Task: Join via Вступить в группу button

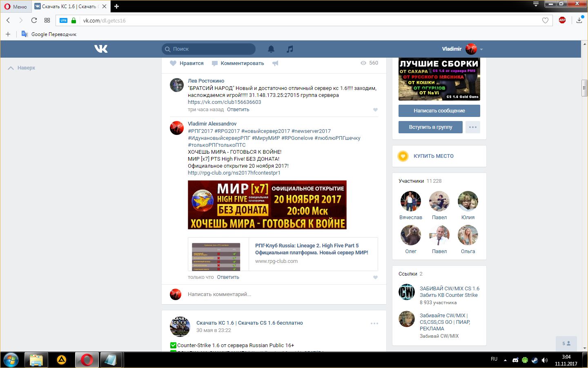Action: point(431,127)
